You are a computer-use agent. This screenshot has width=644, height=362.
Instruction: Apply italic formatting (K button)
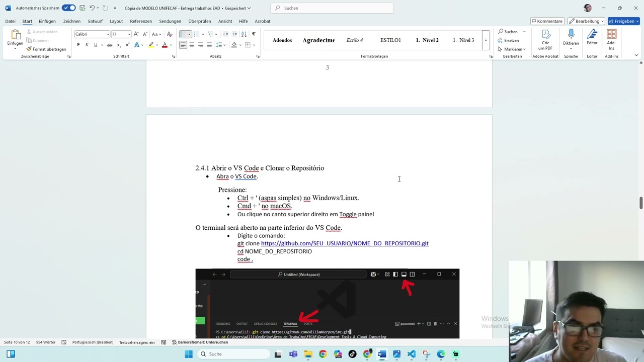pyautogui.click(x=87, y=45)
